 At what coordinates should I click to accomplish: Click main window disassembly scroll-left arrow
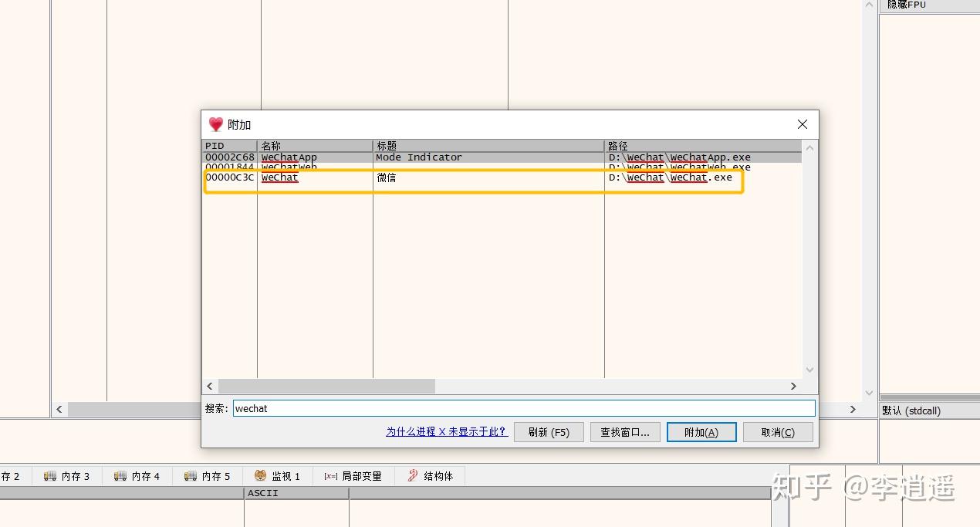point(59,410)
